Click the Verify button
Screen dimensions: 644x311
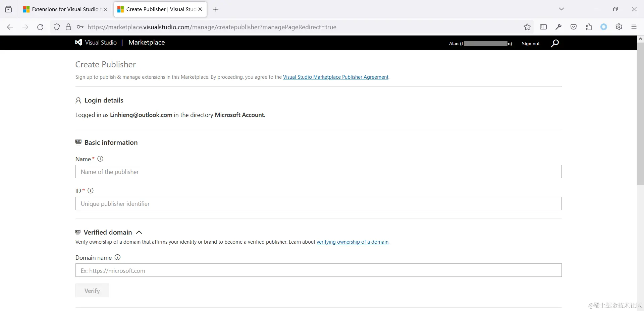(x=92, y=291)
